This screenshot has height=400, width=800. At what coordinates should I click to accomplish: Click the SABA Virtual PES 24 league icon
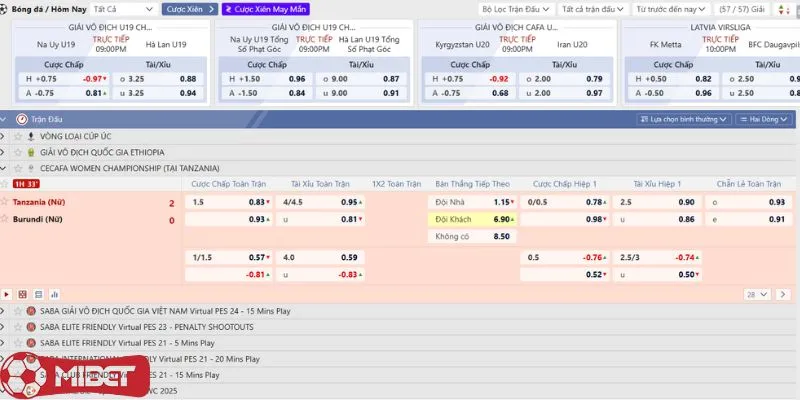point(30,311)
